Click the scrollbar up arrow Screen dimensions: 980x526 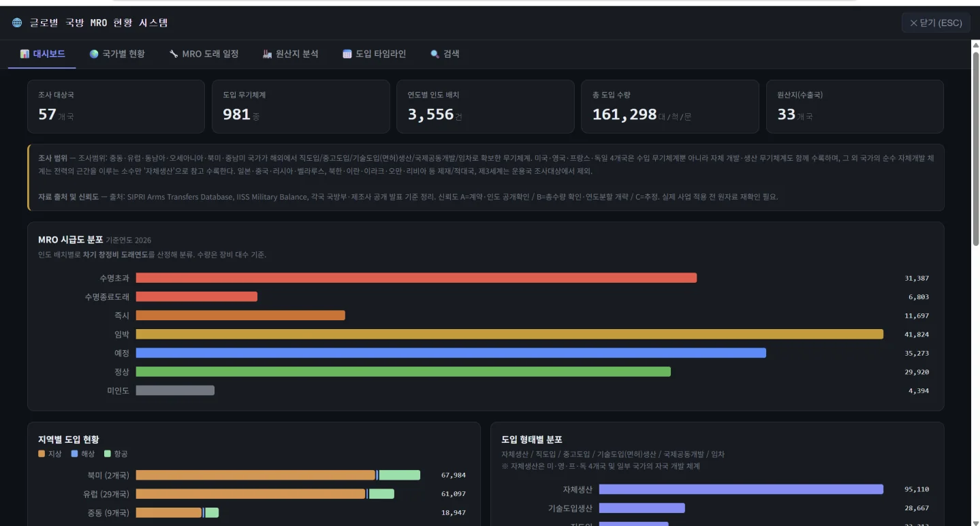975,45
